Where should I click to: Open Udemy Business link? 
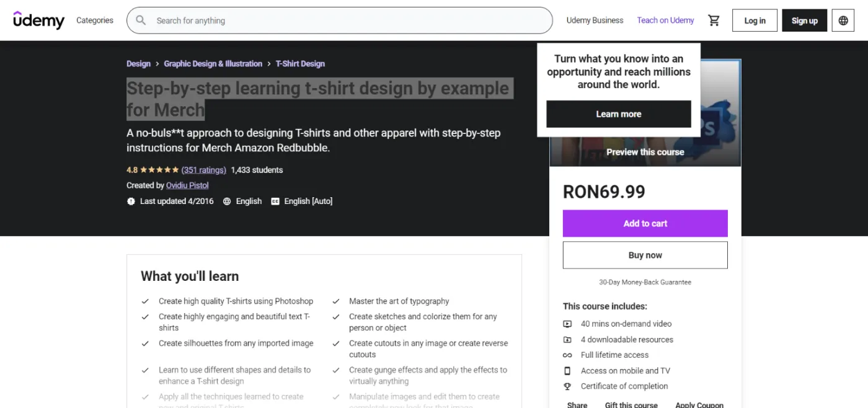tap(595, 20)
